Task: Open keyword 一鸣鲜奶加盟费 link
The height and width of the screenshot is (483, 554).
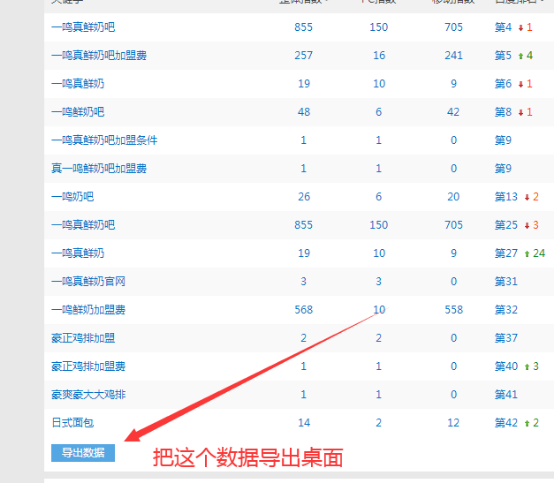Action: point(88,310)
